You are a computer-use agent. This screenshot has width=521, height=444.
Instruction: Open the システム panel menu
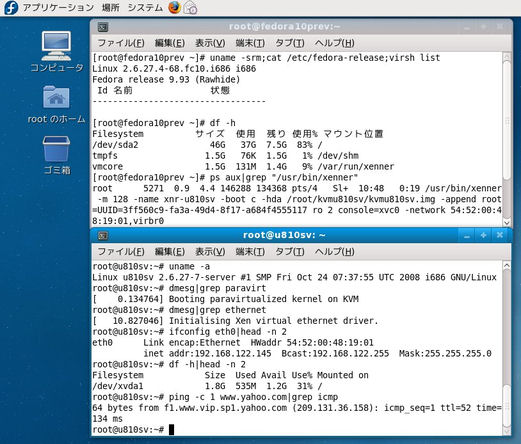145,7
